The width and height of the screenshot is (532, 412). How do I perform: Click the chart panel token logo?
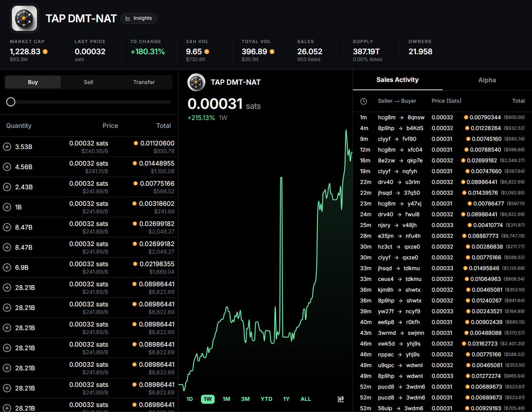[x=196, y=82]
